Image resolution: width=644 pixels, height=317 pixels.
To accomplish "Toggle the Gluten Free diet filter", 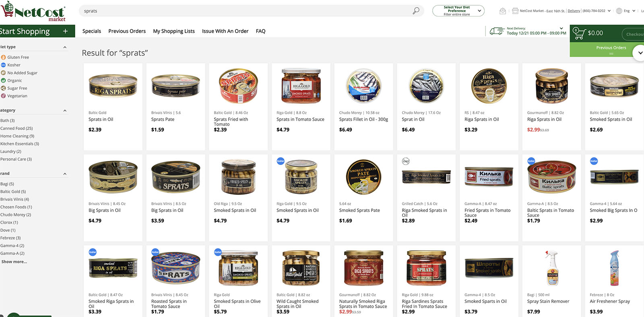I will click(x=15, y=57).
